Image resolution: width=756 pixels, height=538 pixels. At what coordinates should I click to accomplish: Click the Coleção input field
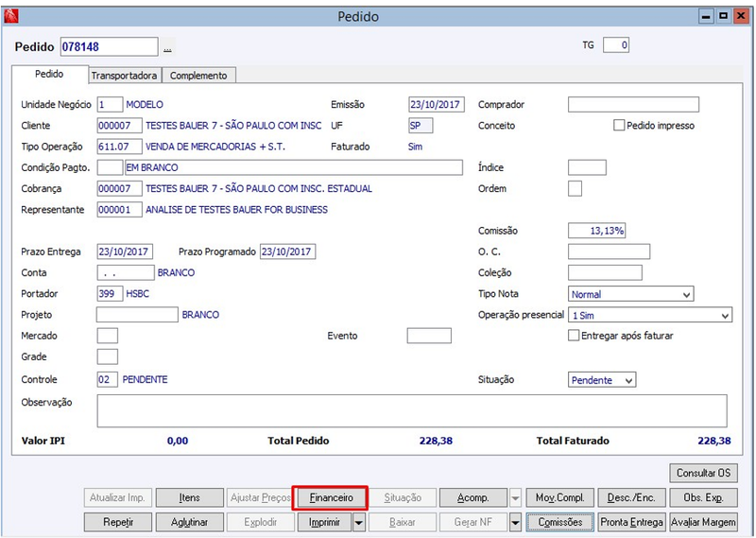[605, 272]
